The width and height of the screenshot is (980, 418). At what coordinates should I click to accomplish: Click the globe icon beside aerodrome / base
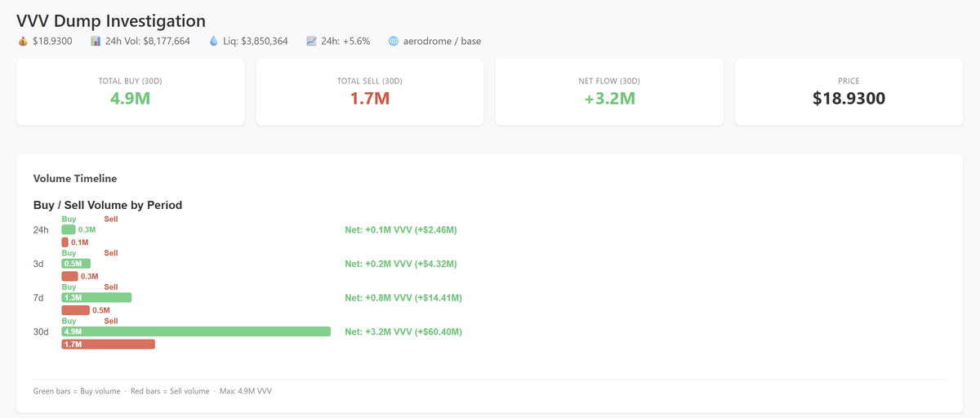[x=394, y=41]
